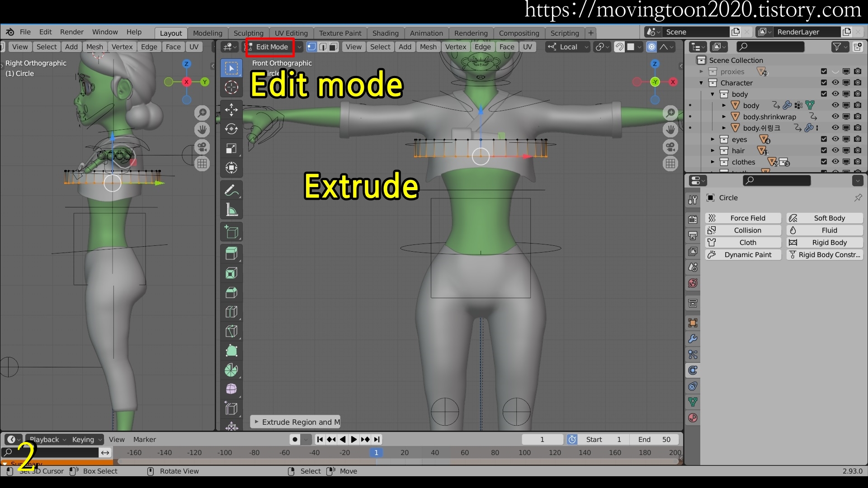Select the Bevel tool

pos(231,292)
